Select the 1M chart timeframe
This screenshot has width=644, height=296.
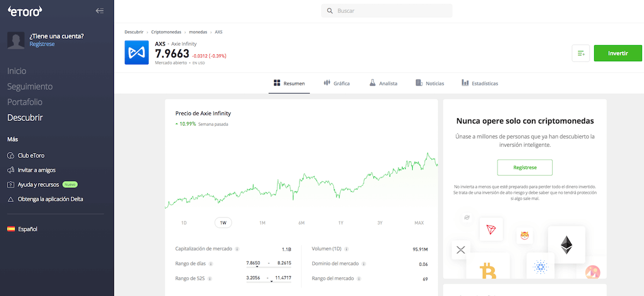[x=262, y=223]
